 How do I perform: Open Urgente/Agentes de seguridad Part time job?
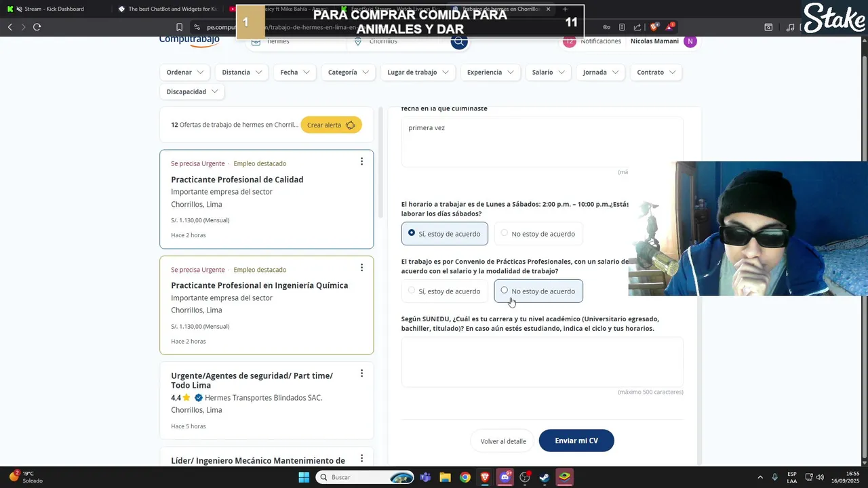pos(252,380)
